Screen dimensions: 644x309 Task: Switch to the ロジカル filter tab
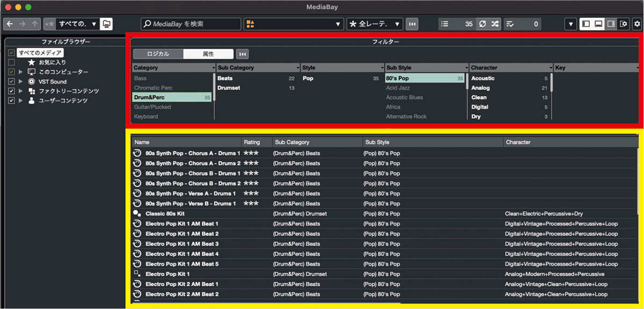pos(158,54)
